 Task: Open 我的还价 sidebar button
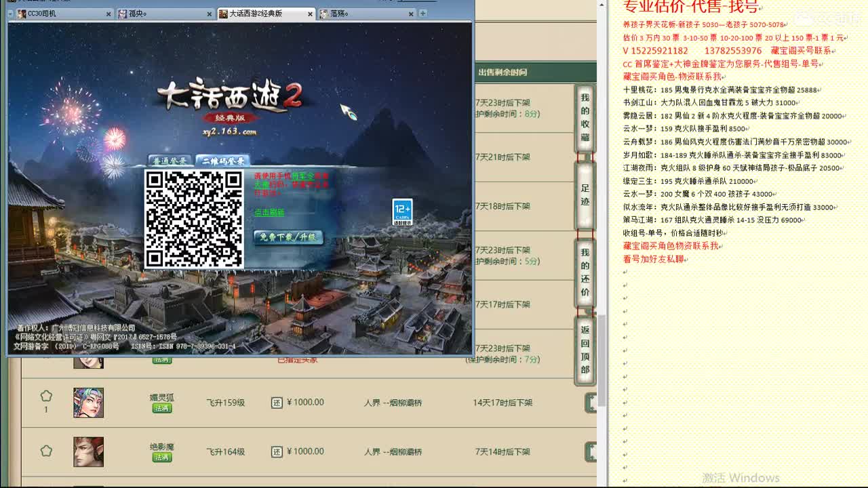(585, 272)
